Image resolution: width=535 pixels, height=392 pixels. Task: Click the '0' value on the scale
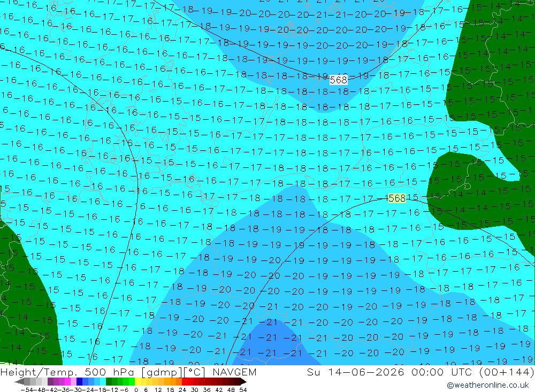tap(136, 390)
